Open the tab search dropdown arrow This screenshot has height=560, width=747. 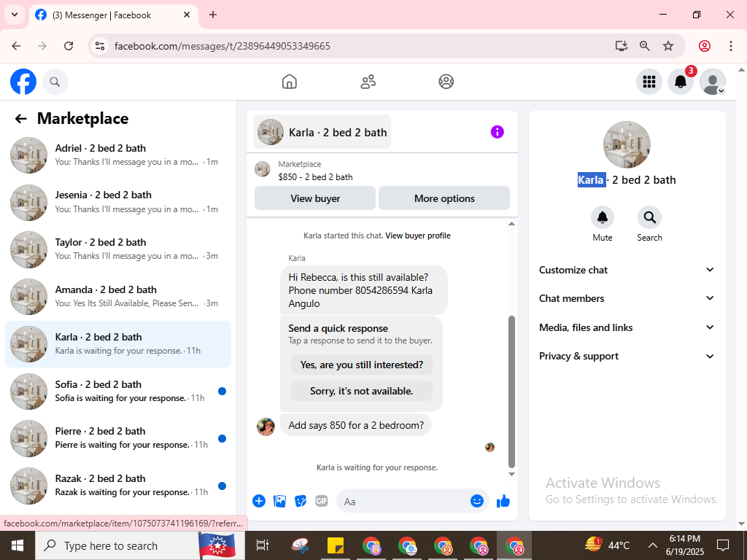coord(15,15)
